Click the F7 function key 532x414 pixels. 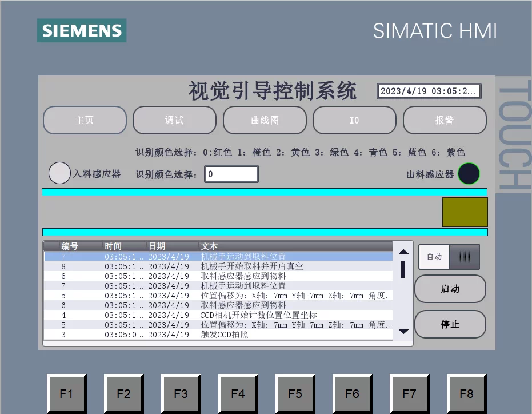(409, 393)
